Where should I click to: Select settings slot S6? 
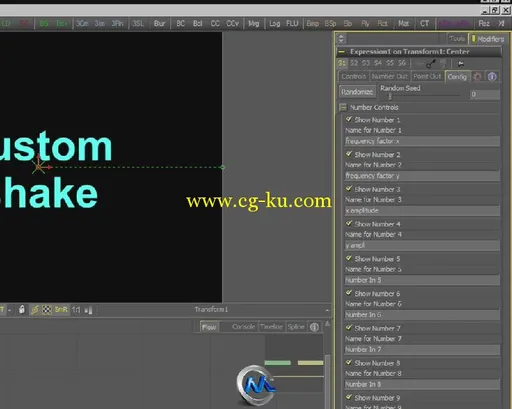point(402,63)
